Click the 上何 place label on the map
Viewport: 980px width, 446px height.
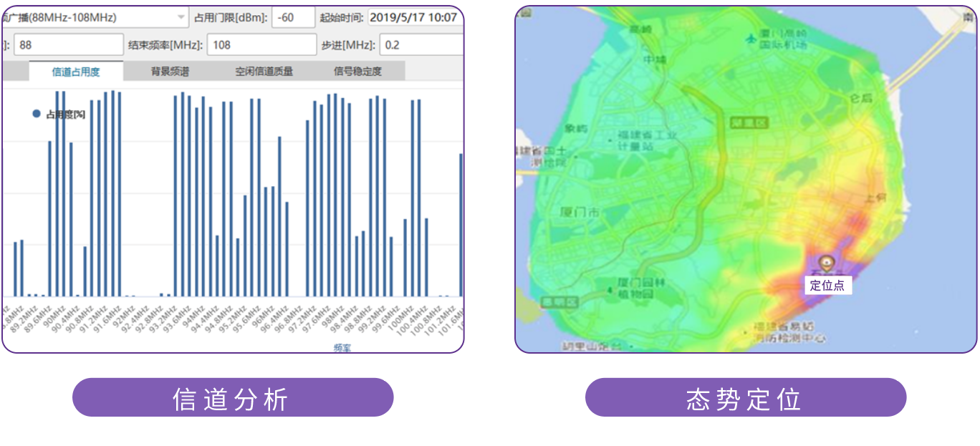(x=877, y=198)
